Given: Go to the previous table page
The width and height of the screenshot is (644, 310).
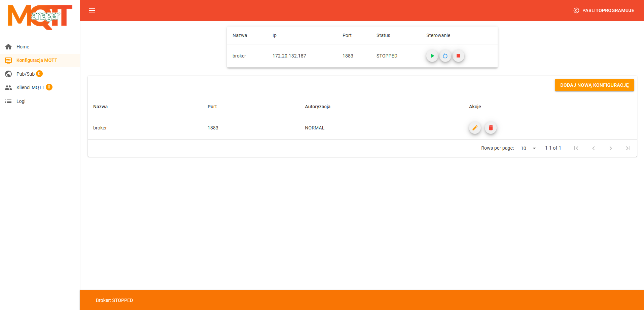Looking at the screenshot, I should [594, 148].
